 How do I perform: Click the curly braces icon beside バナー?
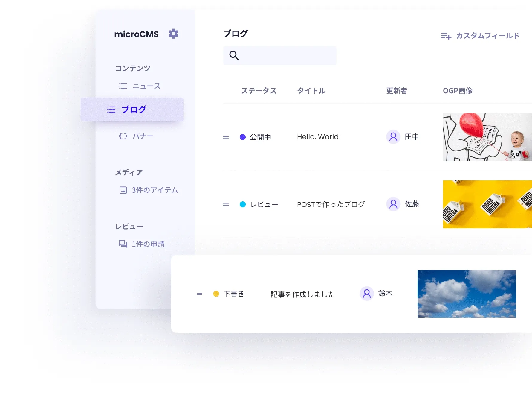click(123, 136)
